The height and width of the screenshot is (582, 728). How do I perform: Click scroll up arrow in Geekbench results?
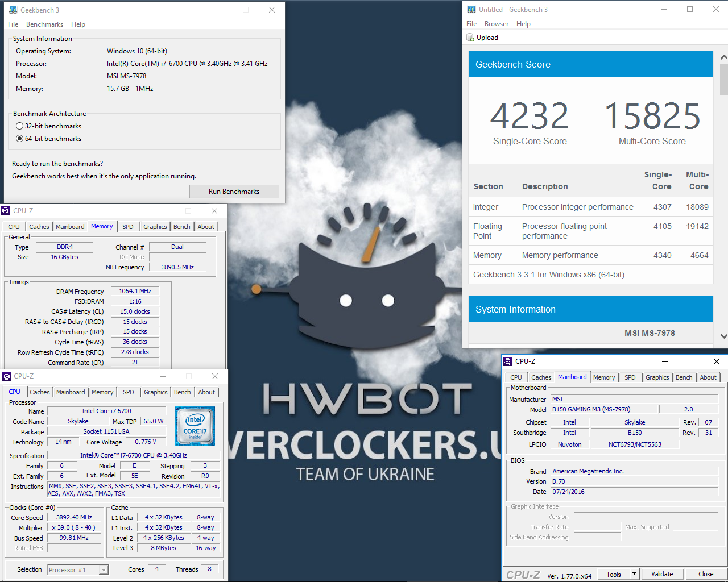click(723, 57)
